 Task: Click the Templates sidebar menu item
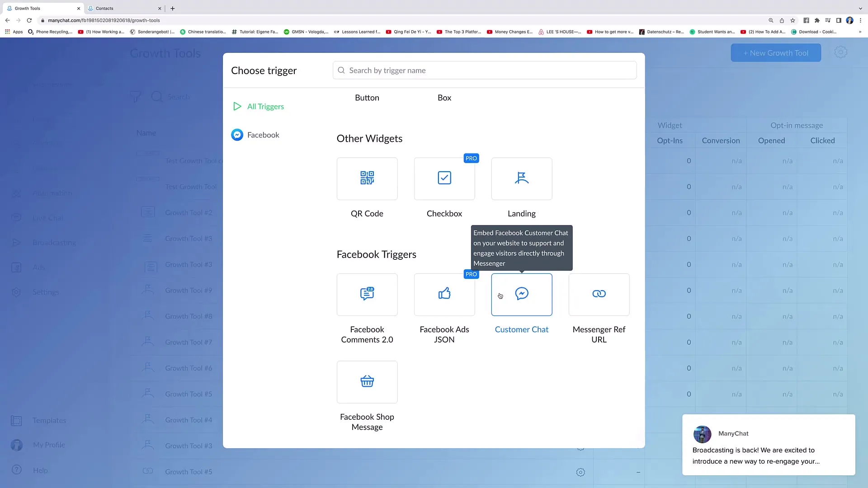coord(49,420)
